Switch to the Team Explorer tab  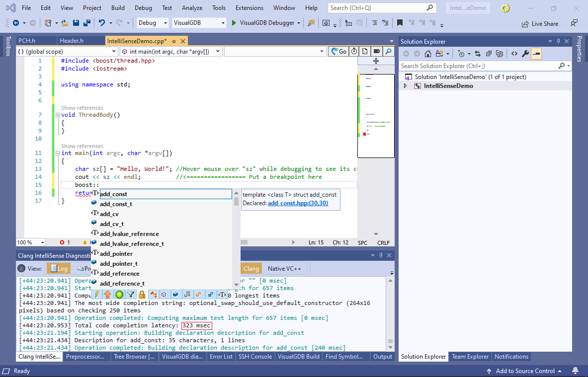click(470, 357)
